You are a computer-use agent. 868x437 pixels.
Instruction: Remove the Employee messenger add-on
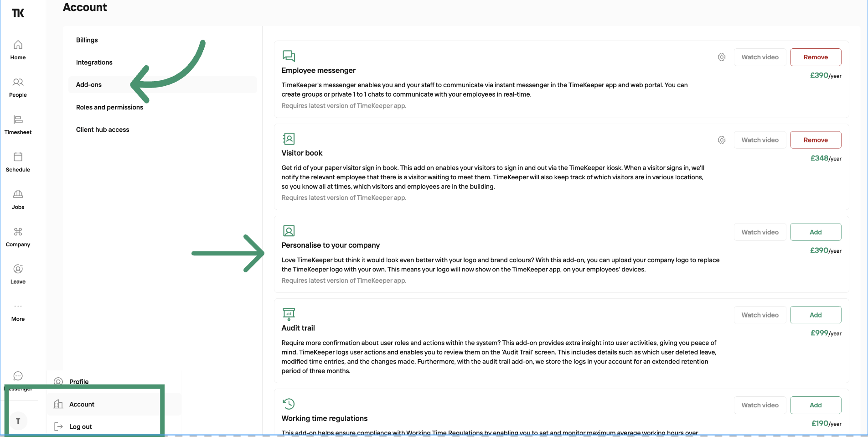(816, 57)
